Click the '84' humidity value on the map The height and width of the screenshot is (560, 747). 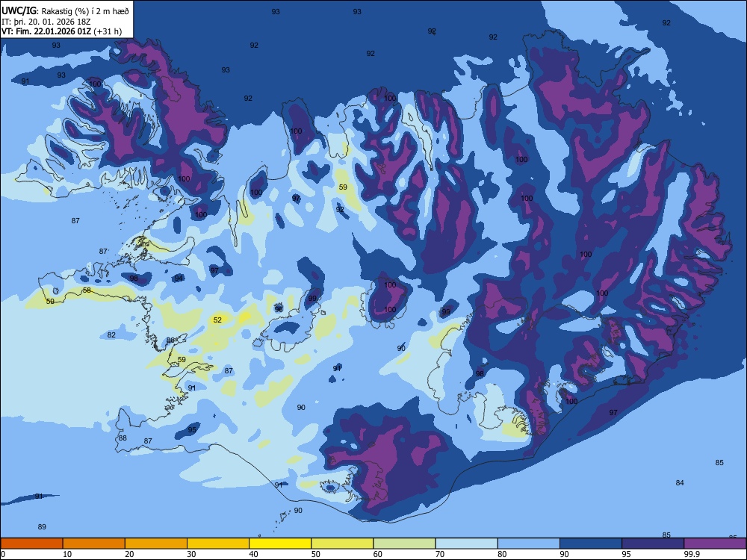point(680,483)
